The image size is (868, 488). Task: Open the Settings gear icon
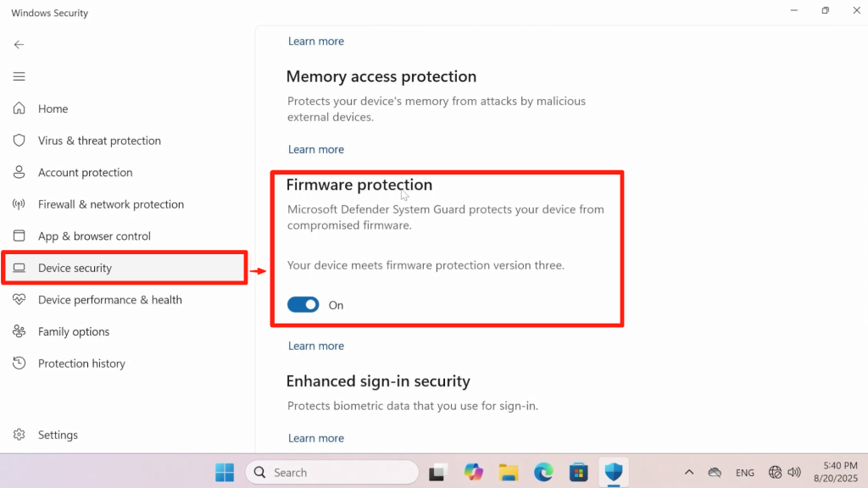click(19, 435)
